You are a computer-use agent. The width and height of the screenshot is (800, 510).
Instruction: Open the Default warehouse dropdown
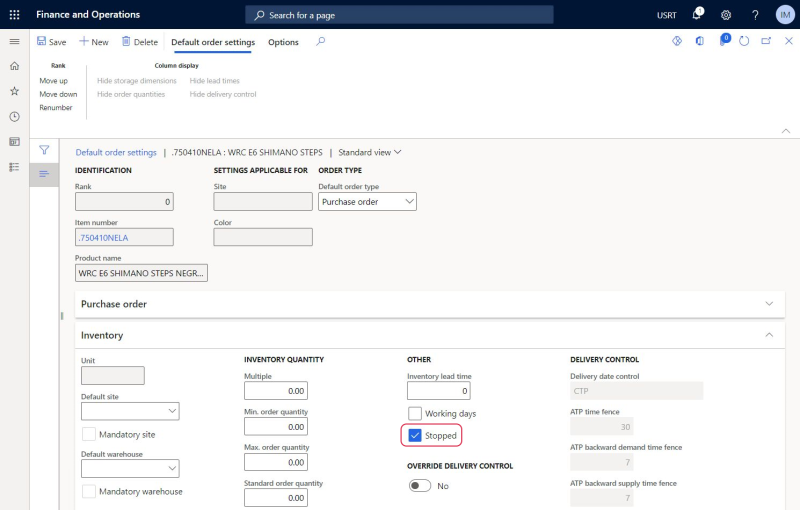pos(130,468)
